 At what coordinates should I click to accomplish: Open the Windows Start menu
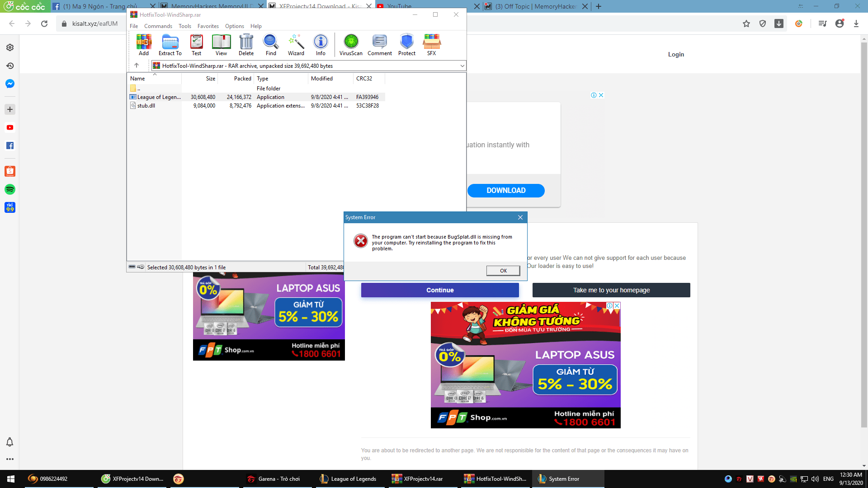coord(11,479)
